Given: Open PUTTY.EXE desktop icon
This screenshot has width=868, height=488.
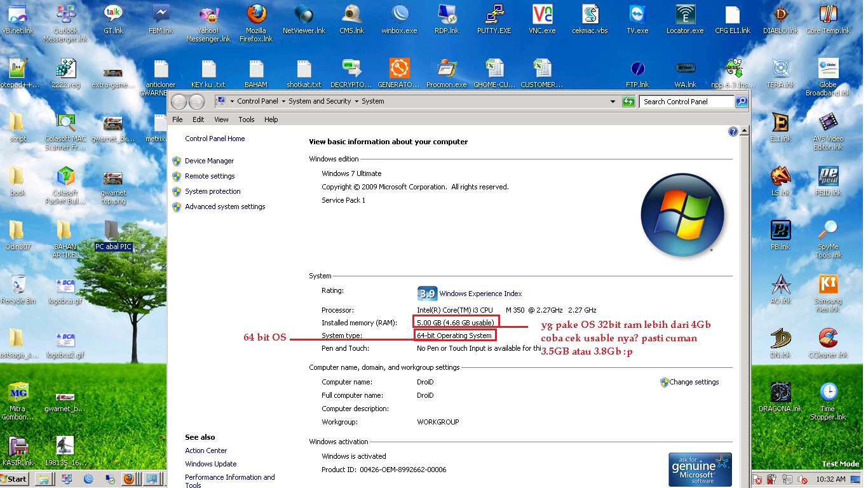Looking at the screenshot, I should (494, 19).
